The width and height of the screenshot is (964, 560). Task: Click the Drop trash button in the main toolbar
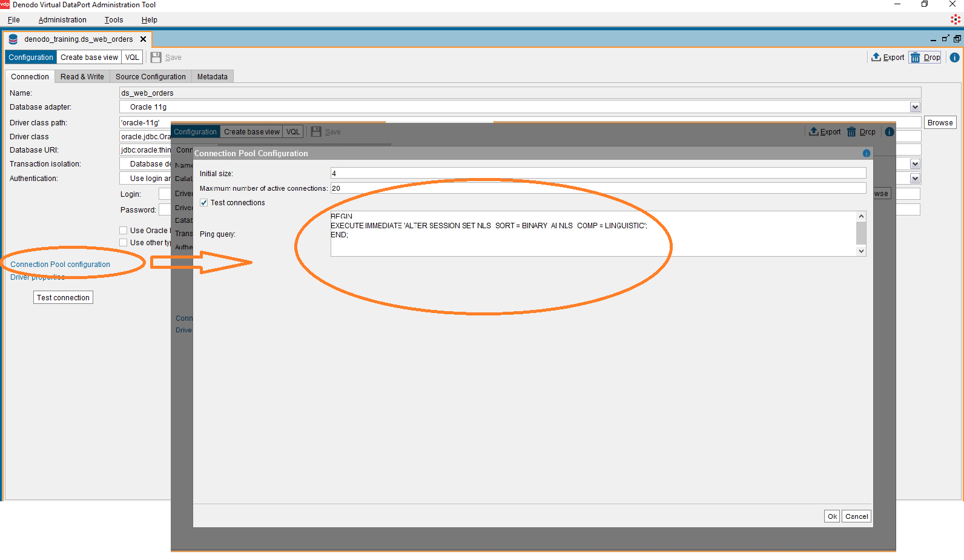click(x=925, y=58)
